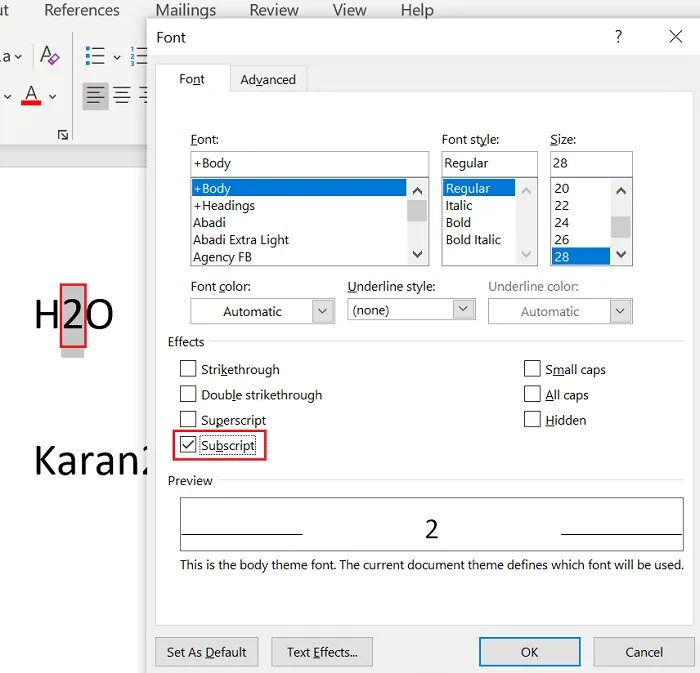
Task: Enable the All caps checkbox
Action: (532, 394)
